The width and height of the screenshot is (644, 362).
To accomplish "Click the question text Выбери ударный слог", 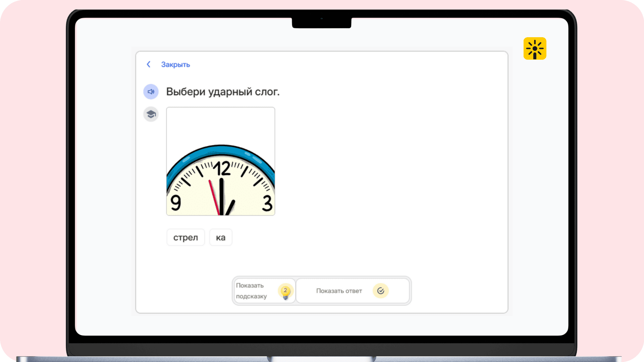I will pos(223,92).
